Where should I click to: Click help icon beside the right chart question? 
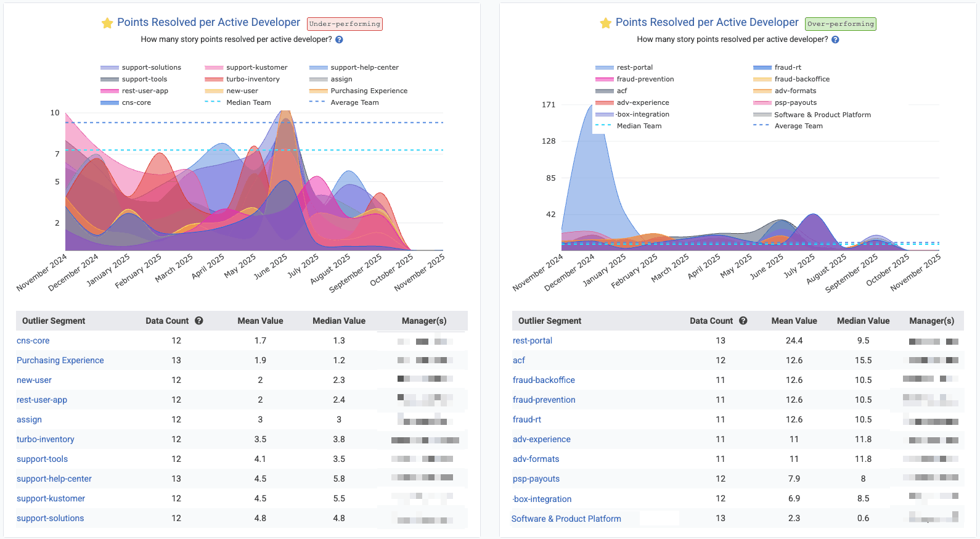coord(835,39)
